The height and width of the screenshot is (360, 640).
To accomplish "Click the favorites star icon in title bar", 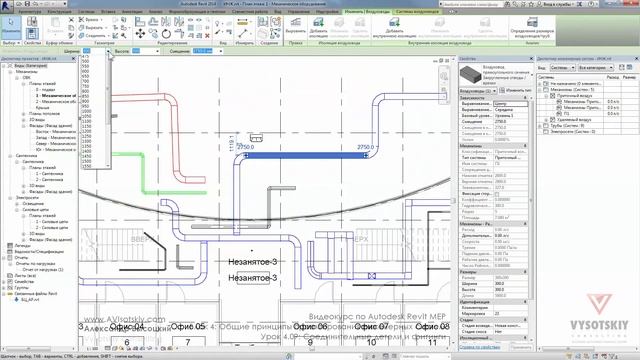I will point(532,4).
